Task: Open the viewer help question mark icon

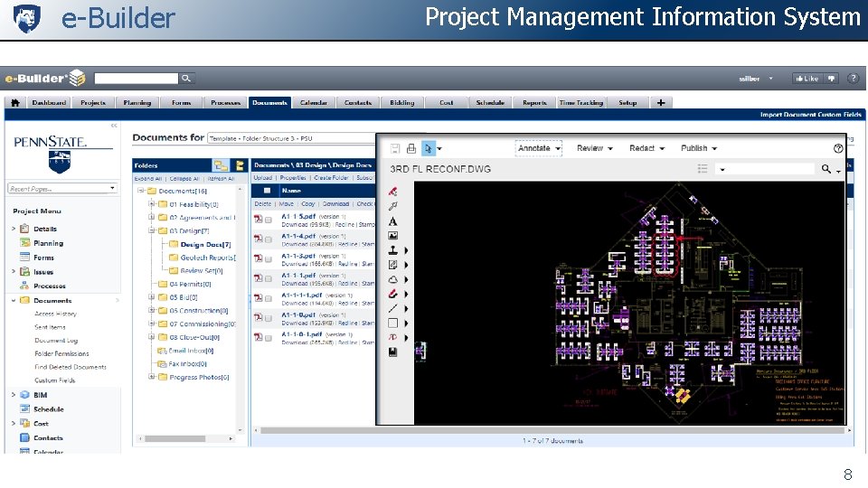Action: [x=838, y=148]
